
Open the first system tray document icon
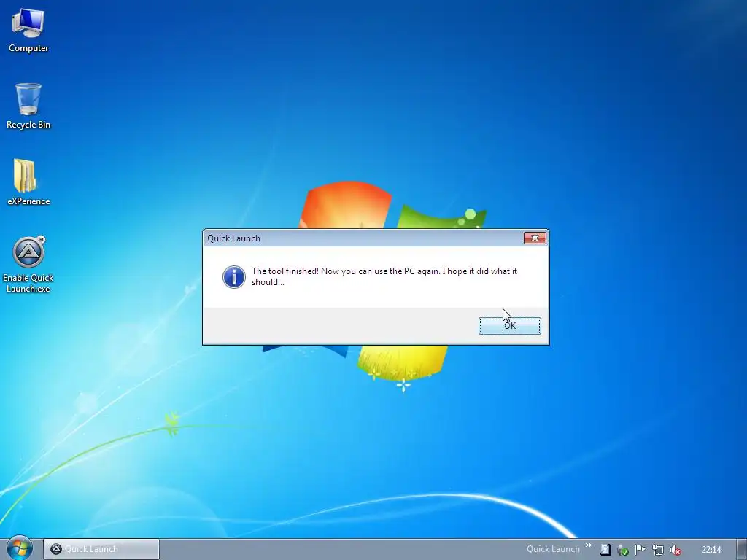point(605,550)
